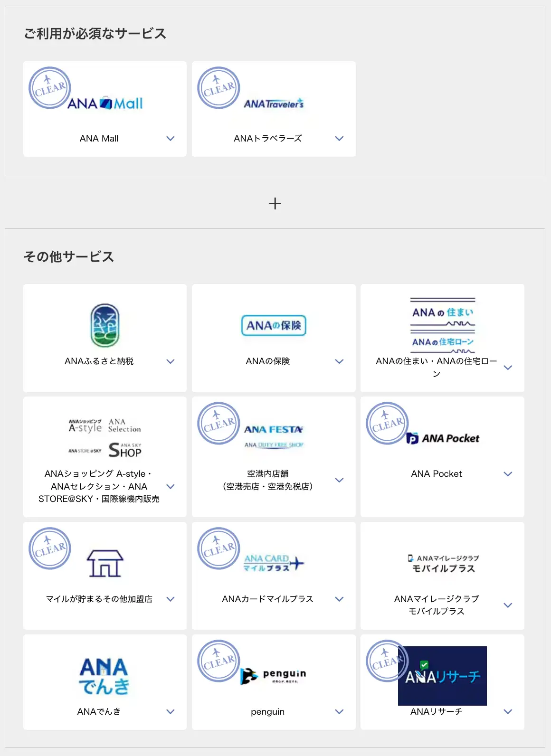Screen dimensions: 551x756
Task: Expand the ANAリサーチ chevron
Action: pyautogui.click(x=508, y=712)
